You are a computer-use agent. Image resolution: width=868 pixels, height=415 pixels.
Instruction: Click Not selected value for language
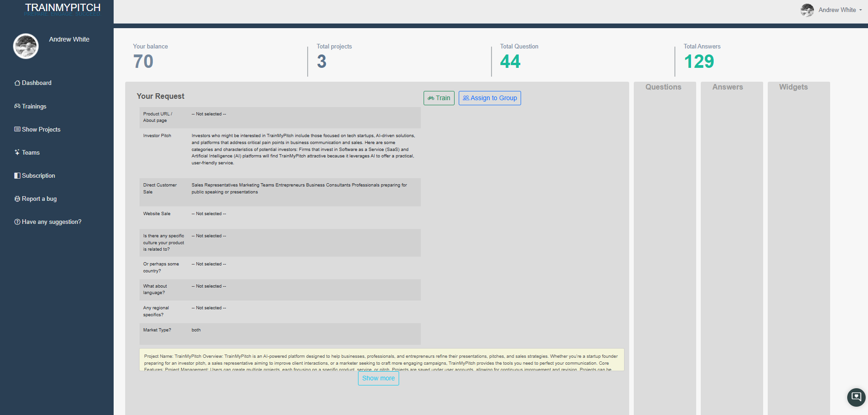pyautogui.click(x=209, y=286)
